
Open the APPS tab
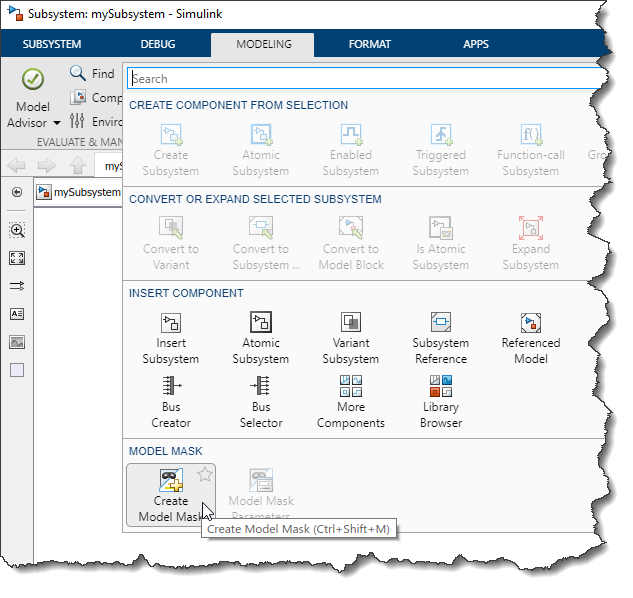[476, 44]
